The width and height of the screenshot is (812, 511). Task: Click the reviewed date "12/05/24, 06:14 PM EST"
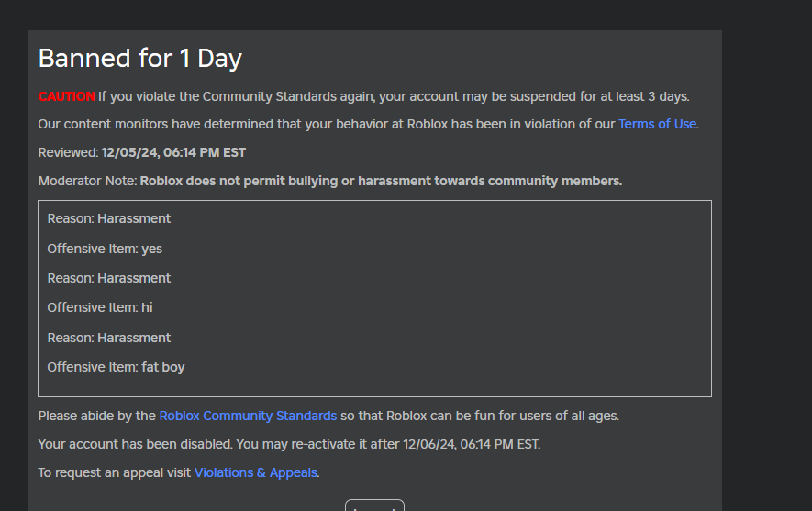173,152
